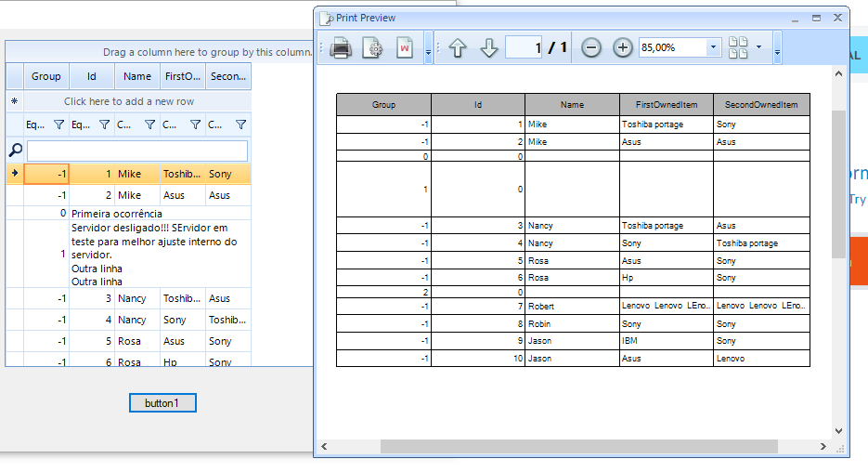Expand first toolbar overflow options
Image resolution: width=868 pixels, height=472 pixels.
tap(428, 50)
